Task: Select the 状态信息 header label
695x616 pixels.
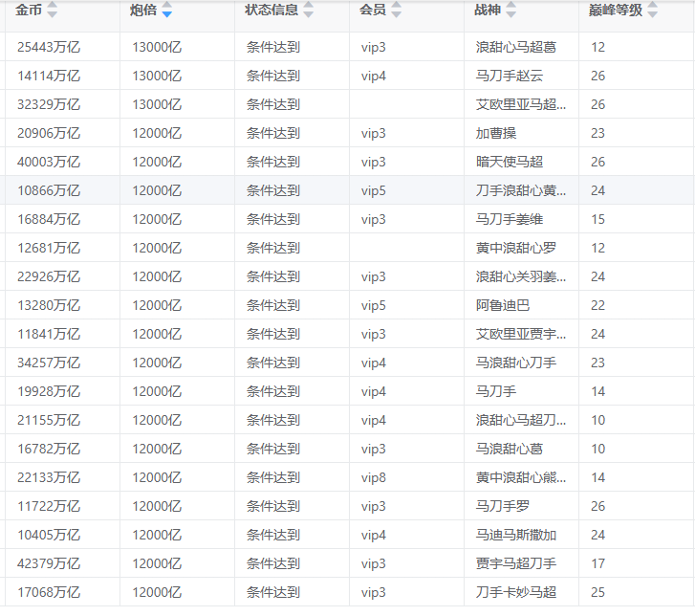Action: (271, 11)
